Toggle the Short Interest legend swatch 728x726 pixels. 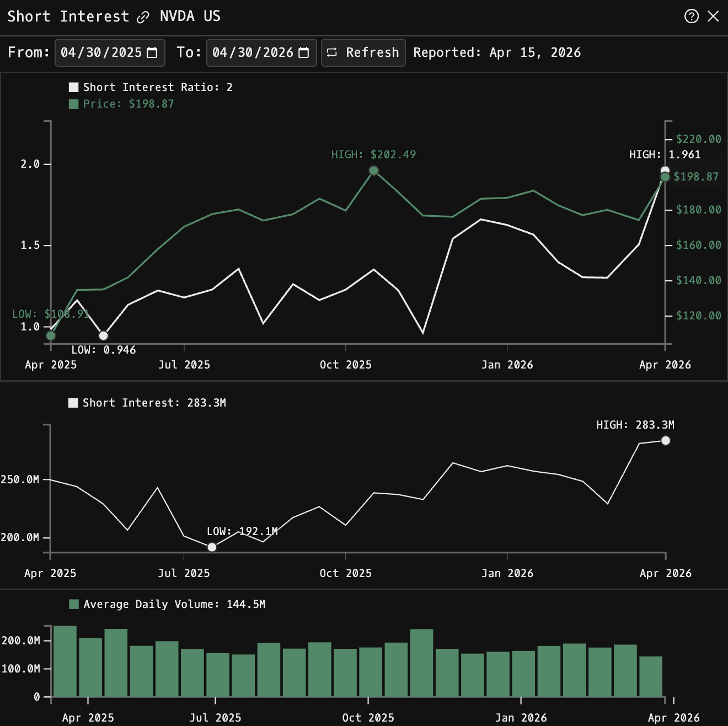(73, 403)
